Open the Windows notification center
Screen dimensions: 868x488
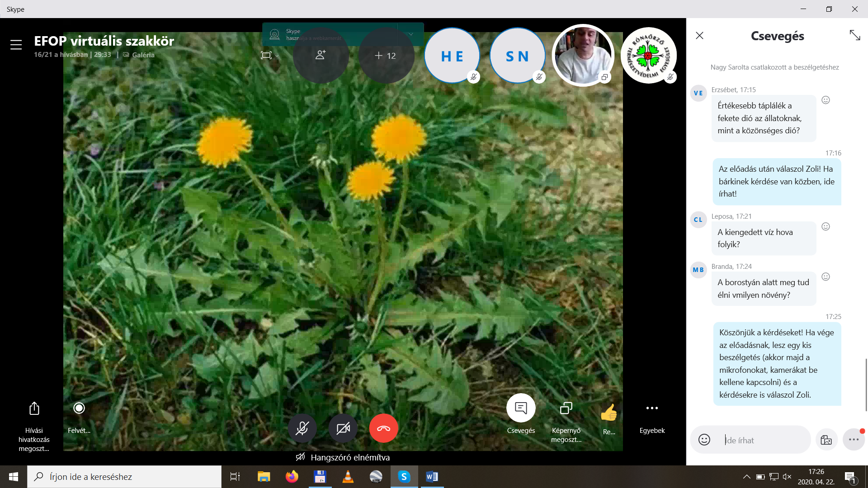pos(850,477)
